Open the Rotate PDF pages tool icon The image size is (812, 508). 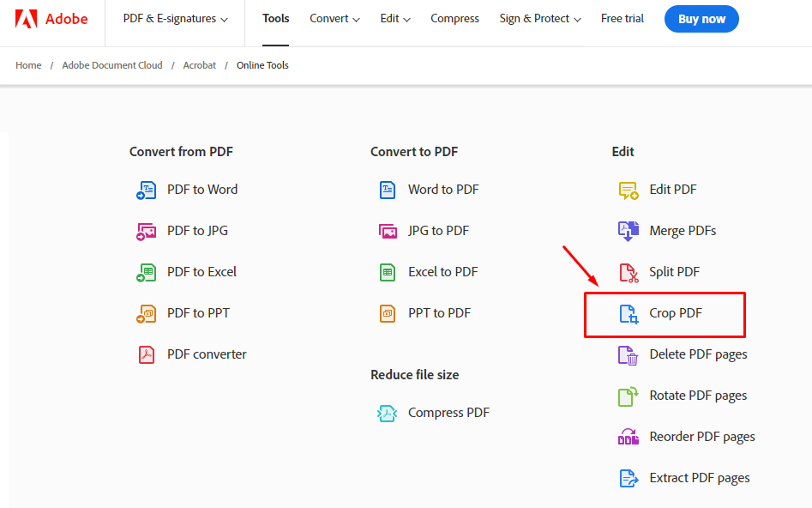coord(629,395)
